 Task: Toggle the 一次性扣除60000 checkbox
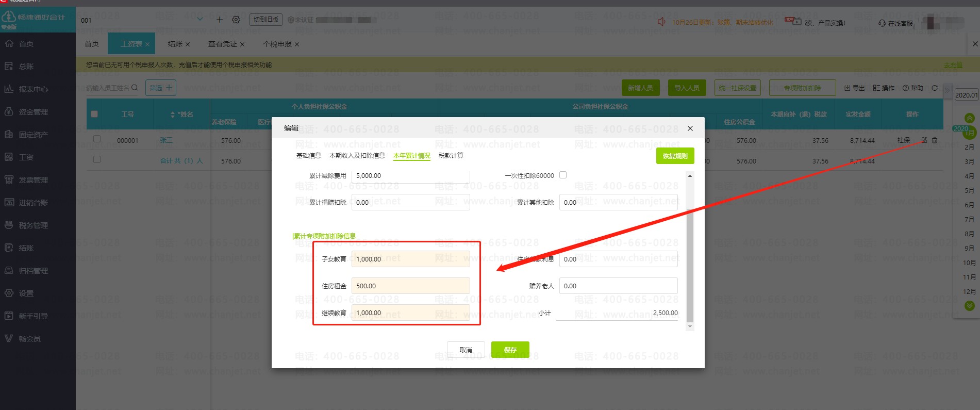[x=563, y=175]
